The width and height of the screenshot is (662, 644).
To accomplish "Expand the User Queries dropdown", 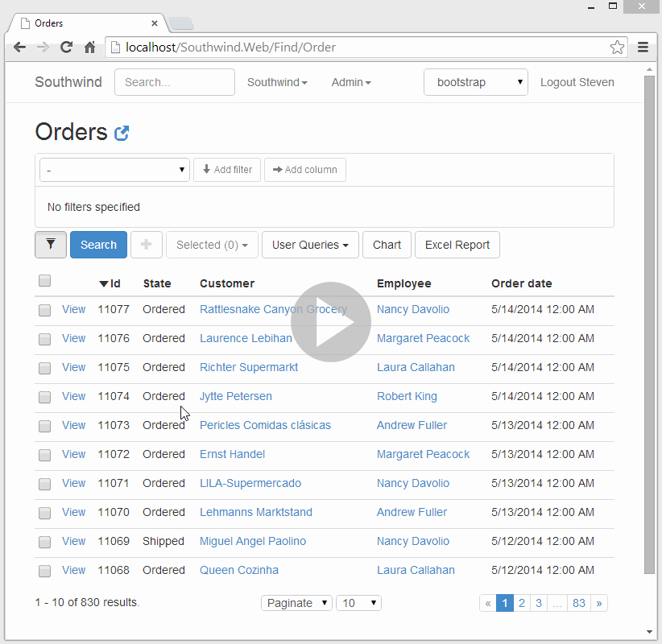I will (x=310, y=245).
